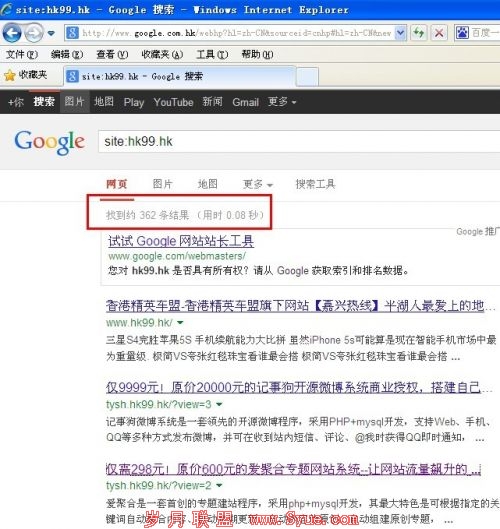500x529 pixels.
Task: Open the 编辑(E) menu
Action: [67, 54]
